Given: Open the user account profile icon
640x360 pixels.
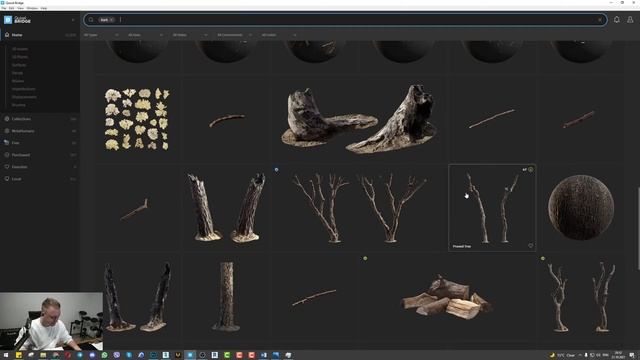Looking at the screenshot, I should click(x=630, y=20).
